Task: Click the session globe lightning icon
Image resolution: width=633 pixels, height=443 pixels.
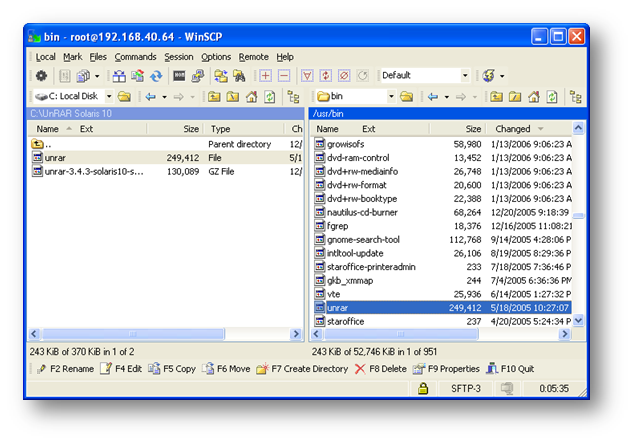Action: pos(488,76)
